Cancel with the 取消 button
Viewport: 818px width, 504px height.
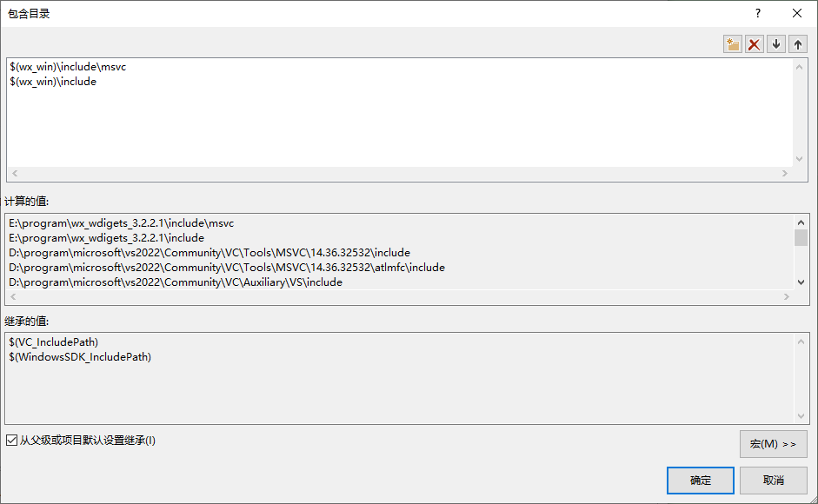pos(773,481)
